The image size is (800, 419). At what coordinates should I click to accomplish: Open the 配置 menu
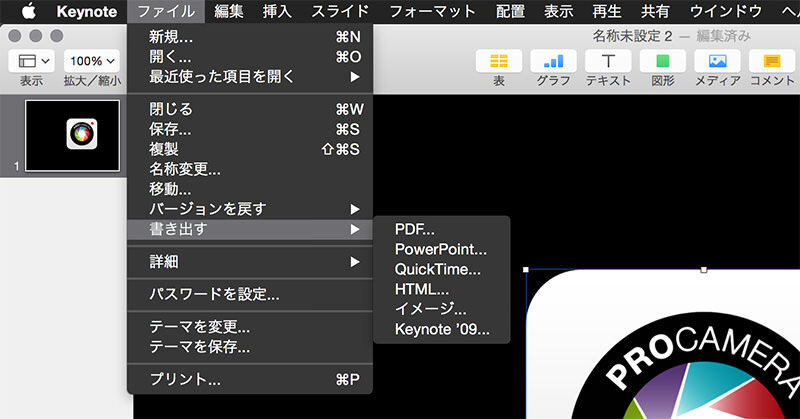click(x=510, y=11)
